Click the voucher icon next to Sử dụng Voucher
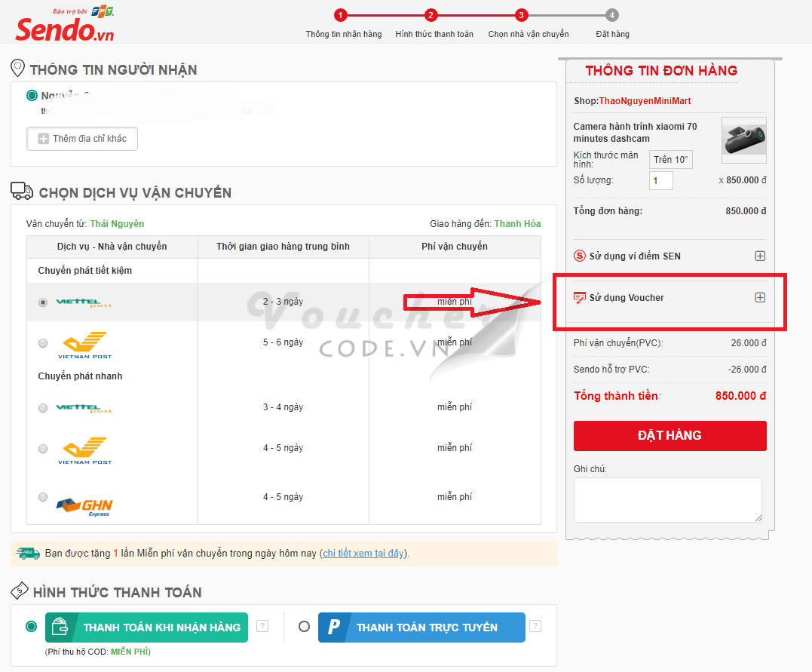This screenshot has width=812, height=672. coord(580,298)
